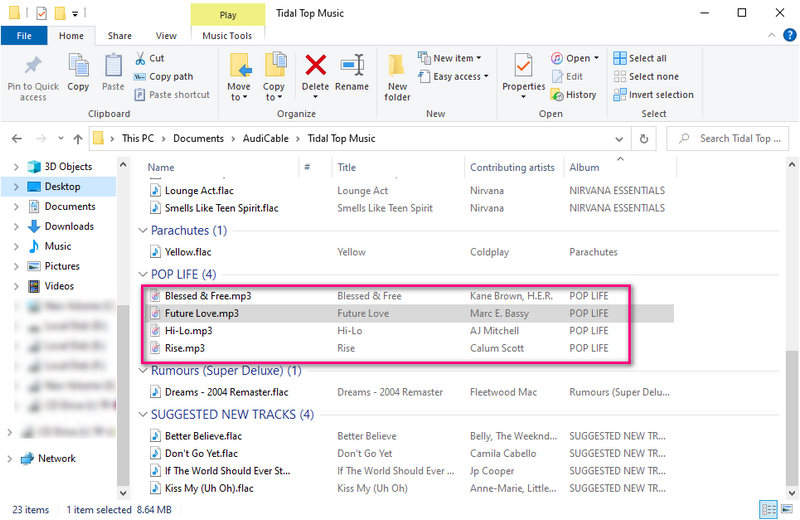Refresh the current folder view
This screenshot has width=800, height=520.
(644, 138)
